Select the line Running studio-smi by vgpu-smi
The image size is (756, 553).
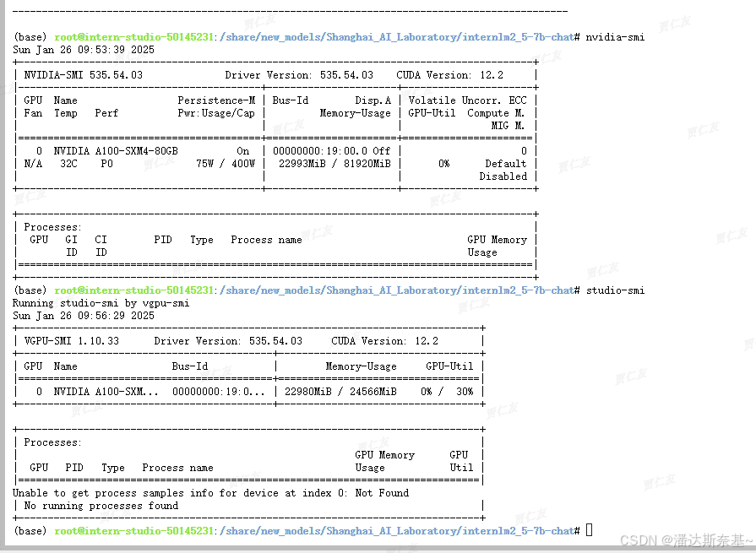point(101,303)
